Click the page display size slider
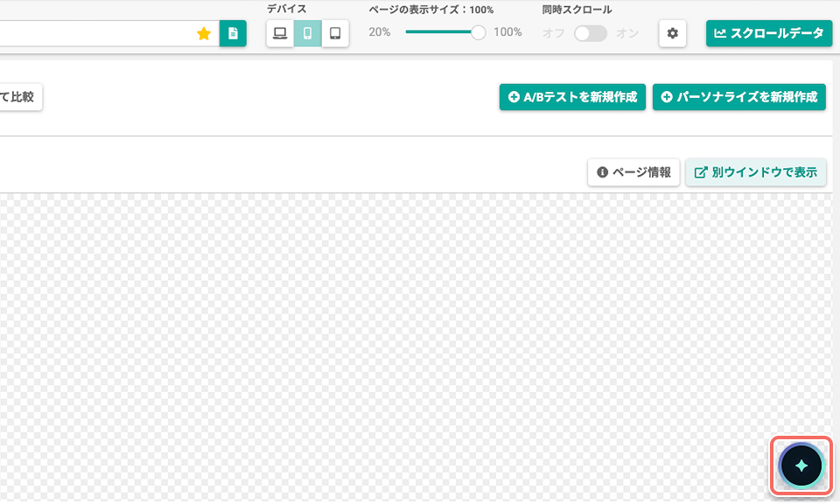This screenshot has height=504, width=840. pos(445,32)
